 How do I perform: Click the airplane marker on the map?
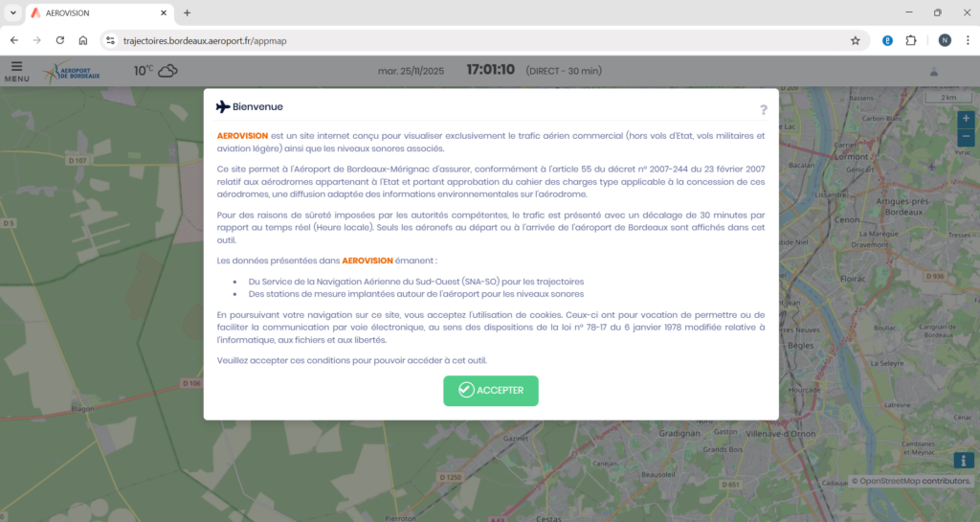point(931,167)
